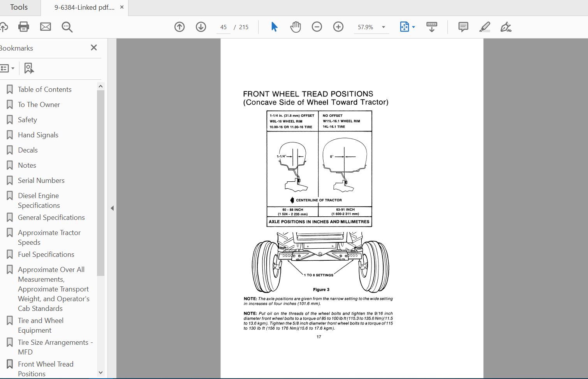Collapse the bookmarks panel with side arrow

tap(112, 208)
